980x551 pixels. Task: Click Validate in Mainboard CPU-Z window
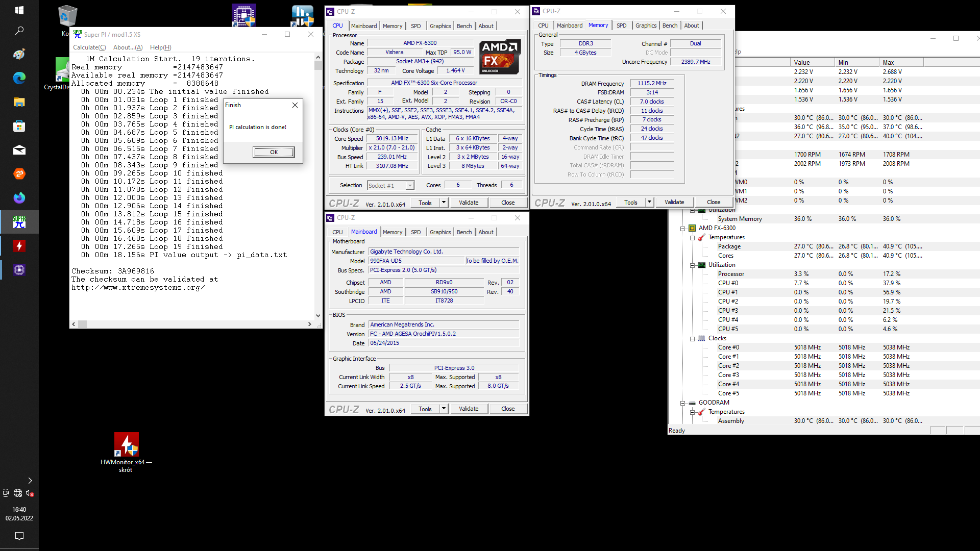pyautogui.click(x=469, y=409)
